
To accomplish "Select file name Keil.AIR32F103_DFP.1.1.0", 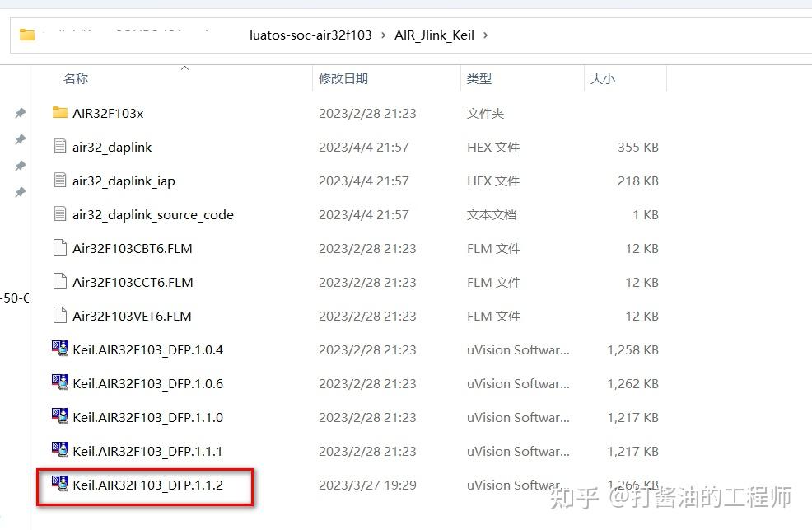I will pyautogui.click(x=147, y=418).
